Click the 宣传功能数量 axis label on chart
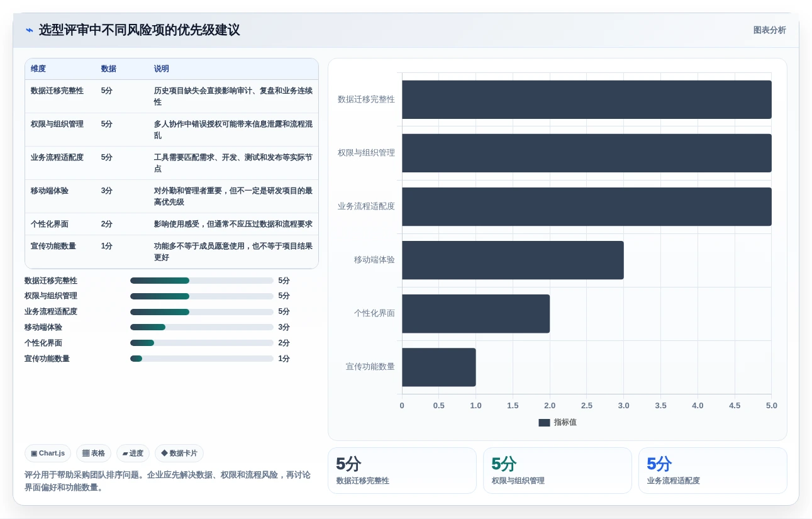This screenshot has height=519, width=812. [x=370, y=367]
